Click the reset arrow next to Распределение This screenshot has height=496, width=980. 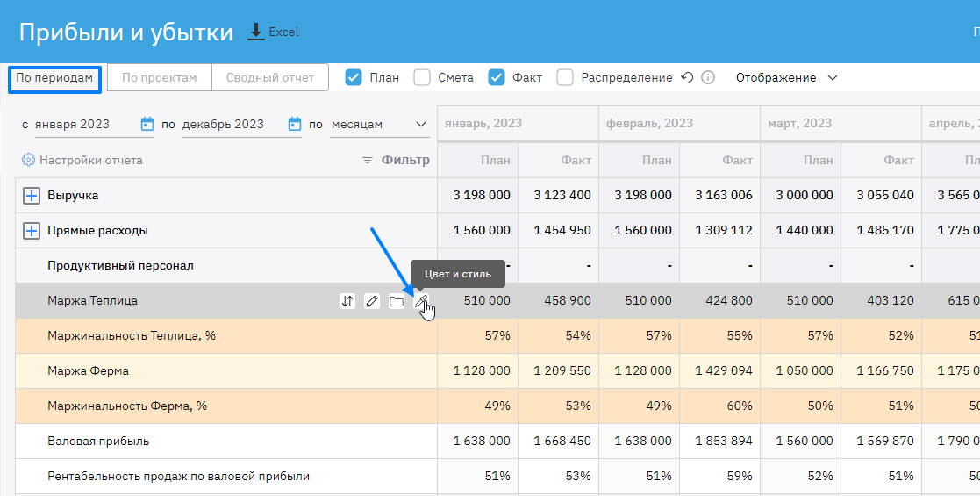click(688, 77)
